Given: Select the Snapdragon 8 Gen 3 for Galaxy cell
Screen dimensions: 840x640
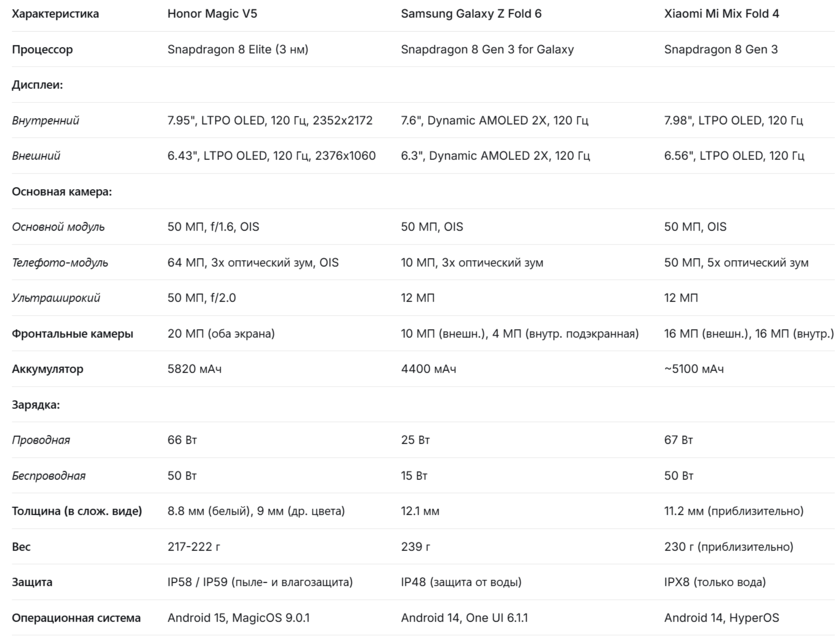Looking at the screenshot, I should click(487, 50).
